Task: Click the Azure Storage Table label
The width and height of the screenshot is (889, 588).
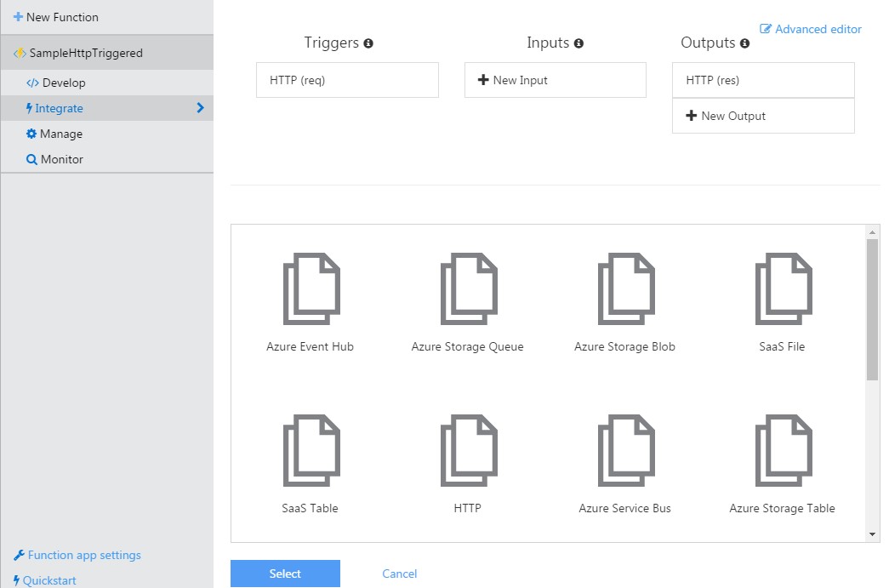Action: (x=782, y=508)
